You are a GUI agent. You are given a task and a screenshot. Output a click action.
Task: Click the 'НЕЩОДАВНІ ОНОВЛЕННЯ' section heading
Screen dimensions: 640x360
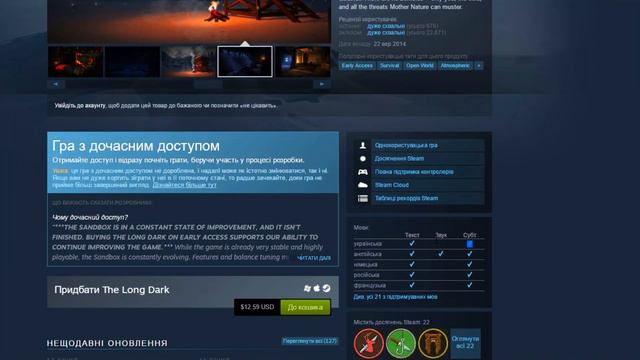click(107, 343)
